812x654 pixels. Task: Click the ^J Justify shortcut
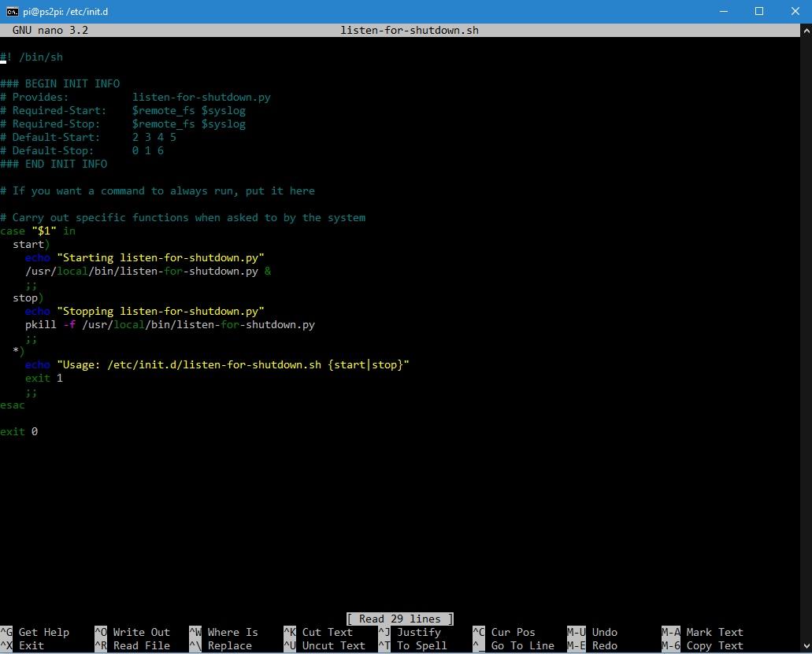tap(410, 632)
